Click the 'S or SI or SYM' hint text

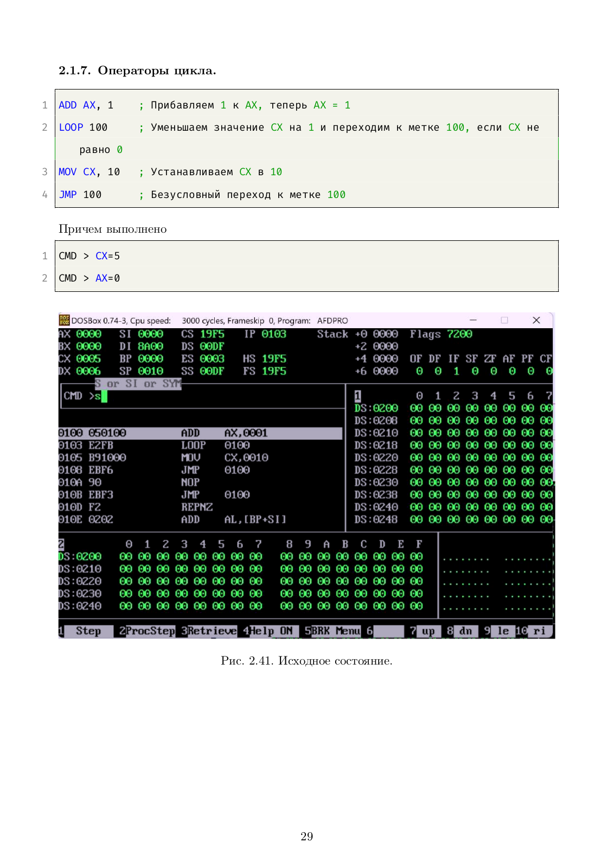click(138, 384)
